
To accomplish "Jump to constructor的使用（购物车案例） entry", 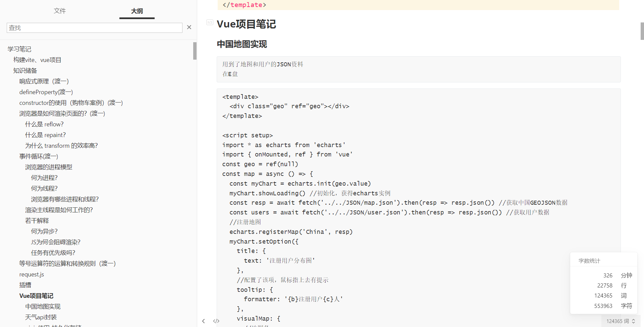I will [x=71, y=103].
